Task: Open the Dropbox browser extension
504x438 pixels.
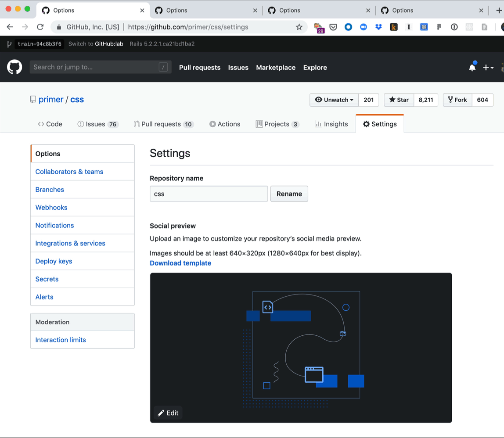Action: [378, 27]
